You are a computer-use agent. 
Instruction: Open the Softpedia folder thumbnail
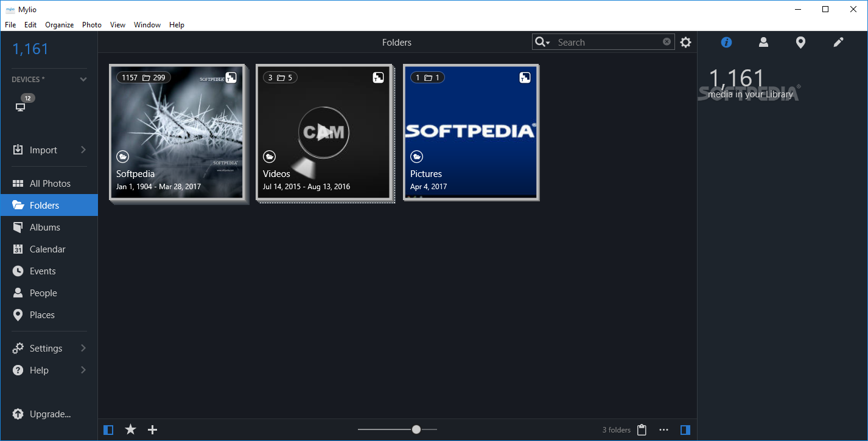177,132
